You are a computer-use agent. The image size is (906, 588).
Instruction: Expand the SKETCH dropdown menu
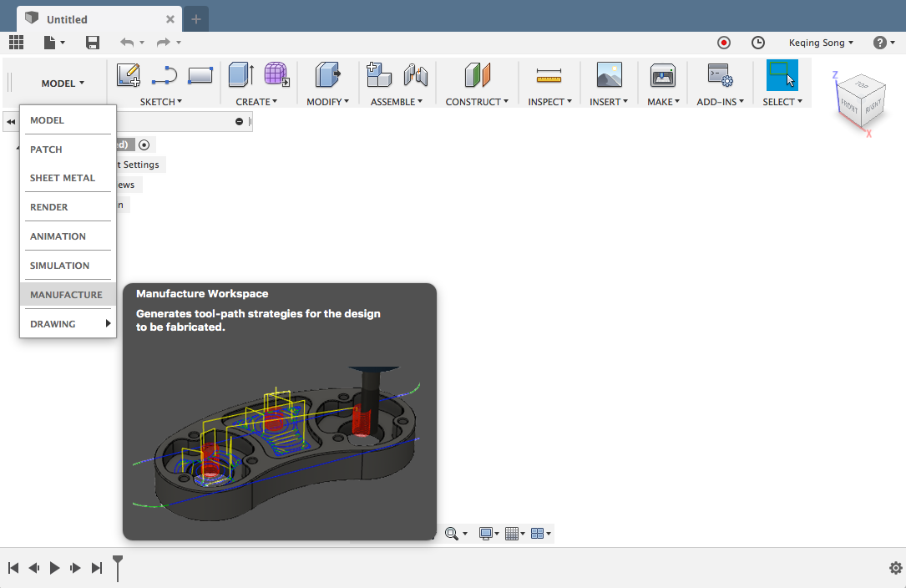[x=160, y=102]
